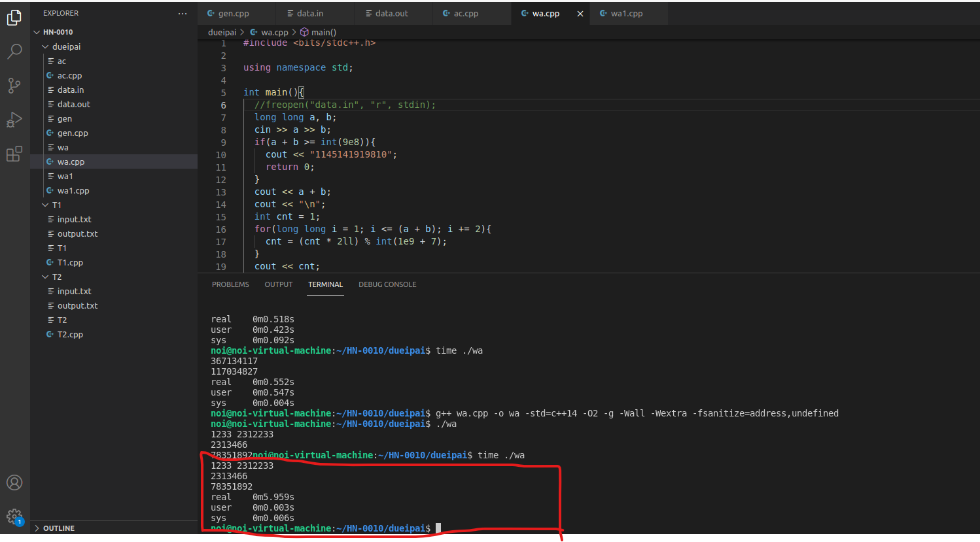Open the Extensions view icon
Image resolution: width=980 pixels, height=542 pixels.
click(x=14, y=154)
